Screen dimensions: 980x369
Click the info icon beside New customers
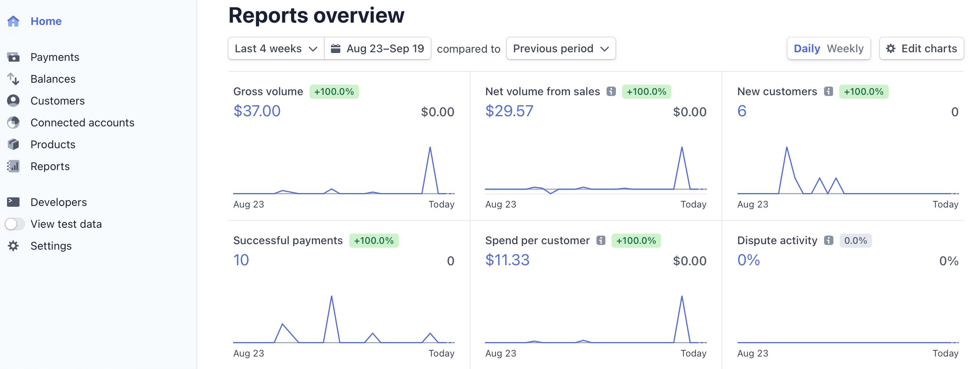828,92
